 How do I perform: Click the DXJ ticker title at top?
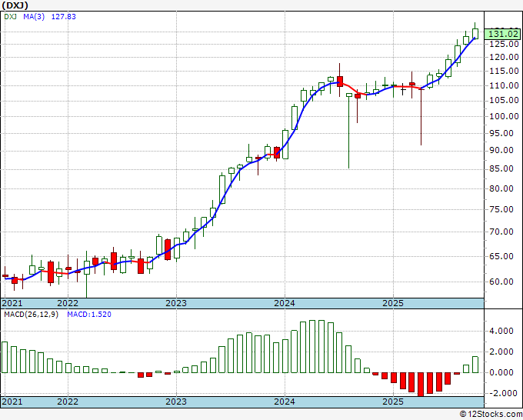[x=15, y=5]
